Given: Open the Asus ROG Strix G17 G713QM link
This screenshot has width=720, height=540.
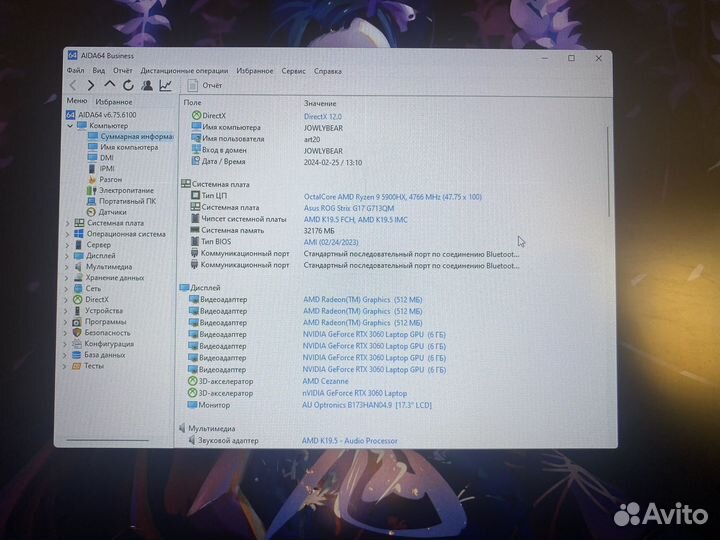Looking at the screenshot, I should coord(349,208).
